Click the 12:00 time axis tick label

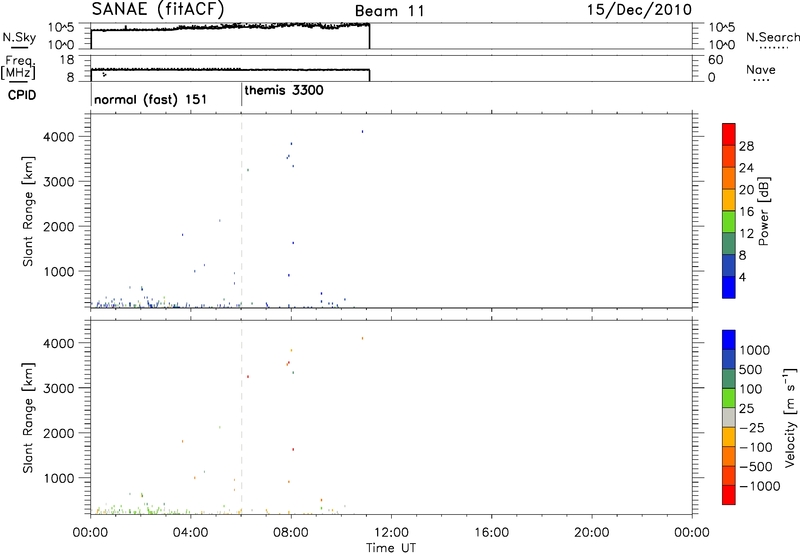(x=391, y=533)
